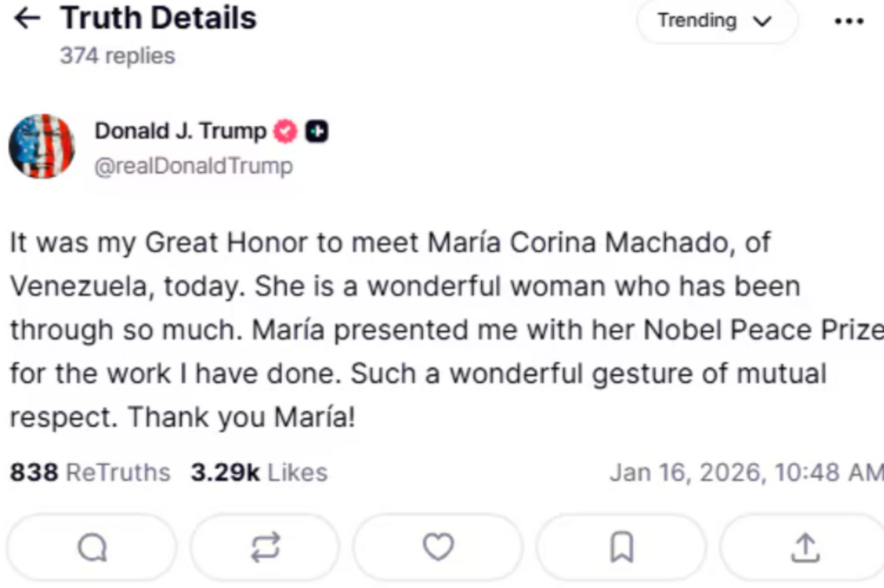Toggle the like state off the heart
This screenshot has height=588, width=884.
(437, 548)
